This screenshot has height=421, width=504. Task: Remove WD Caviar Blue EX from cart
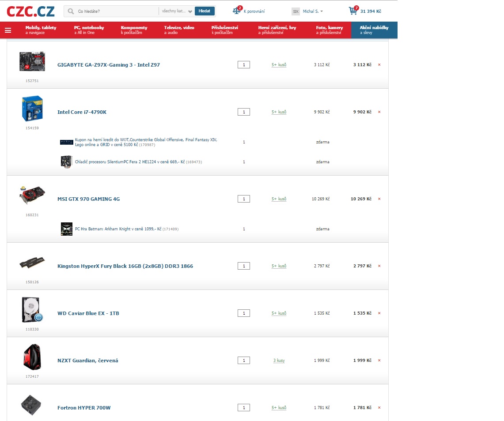click(x=379, y=313)
